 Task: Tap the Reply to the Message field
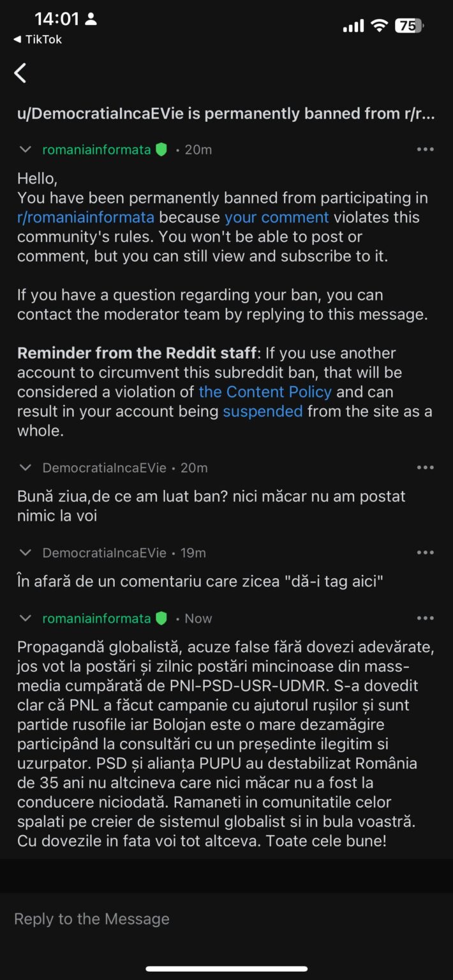[226, 919]
